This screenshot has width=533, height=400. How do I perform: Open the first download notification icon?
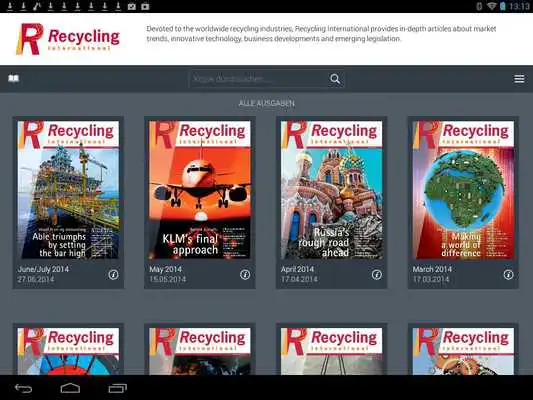[10, 6]
